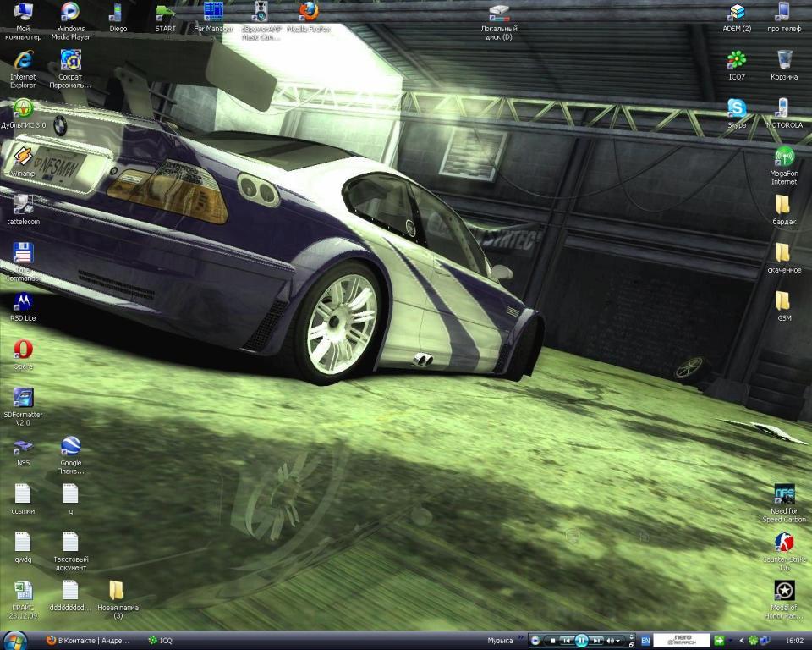The image size is (812, 650).
Task: Expand hidden system tray icons
Action: [x=742, y=641]
